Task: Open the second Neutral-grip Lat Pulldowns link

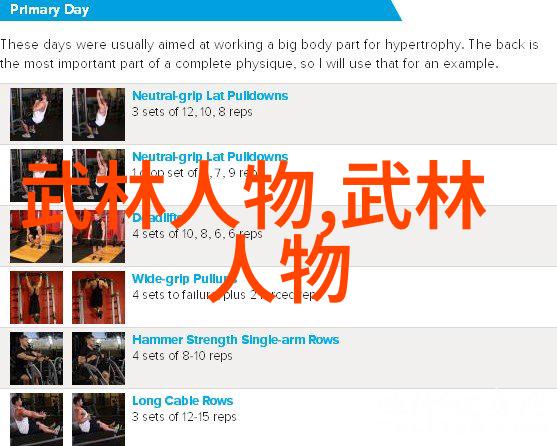Action: tap(210, 157)
